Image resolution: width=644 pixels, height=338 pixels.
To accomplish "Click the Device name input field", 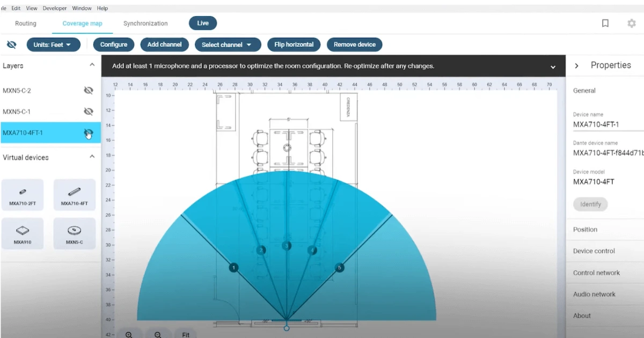I will click(x=606, y=124).
